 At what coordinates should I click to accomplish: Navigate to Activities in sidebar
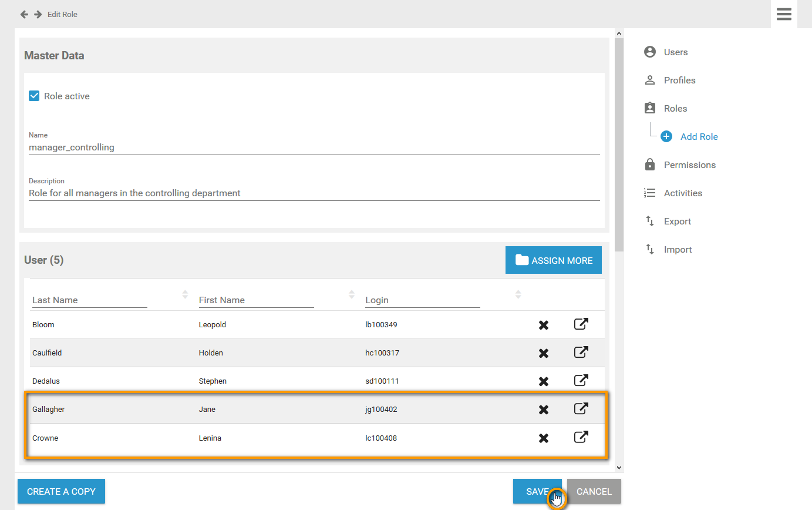683,193
